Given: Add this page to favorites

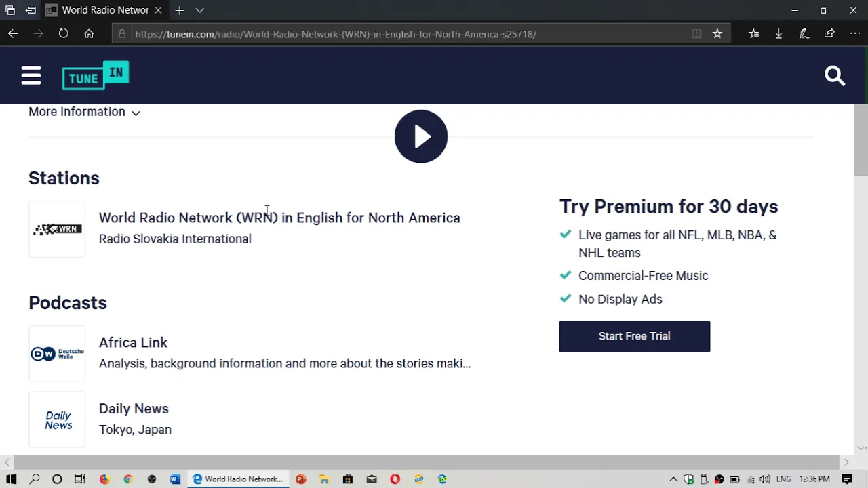Looking at the screenshot, I should pyautogui.click(x=717, y=34).
